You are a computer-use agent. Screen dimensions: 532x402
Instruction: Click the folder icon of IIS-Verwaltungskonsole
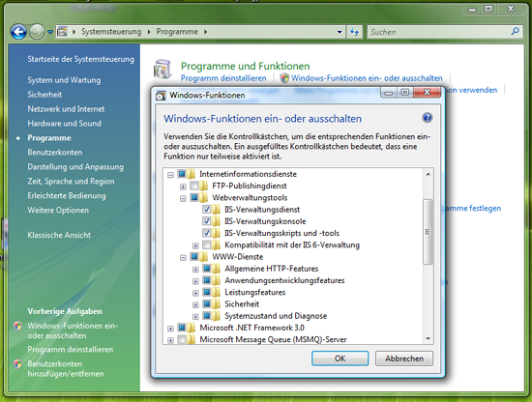pyautogui.click(x=216, y=221)
